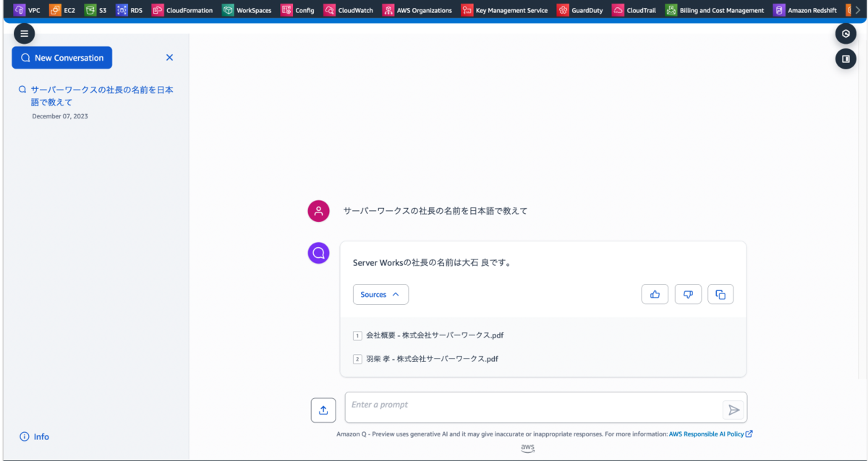Open the AWS Organizations shortcut
The height and width of the screenshot is (461, 868).
click(417, 10)
